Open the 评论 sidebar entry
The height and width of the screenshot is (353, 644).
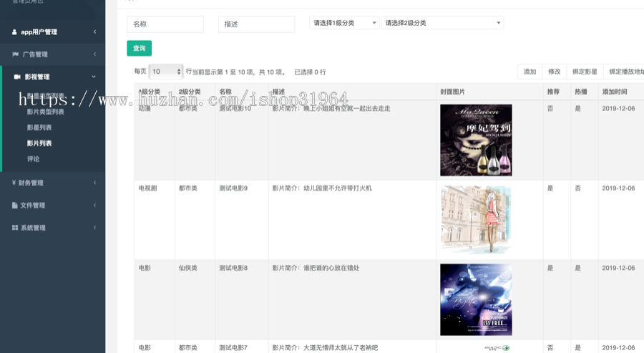pyautogui.click(x=34, y=159)
